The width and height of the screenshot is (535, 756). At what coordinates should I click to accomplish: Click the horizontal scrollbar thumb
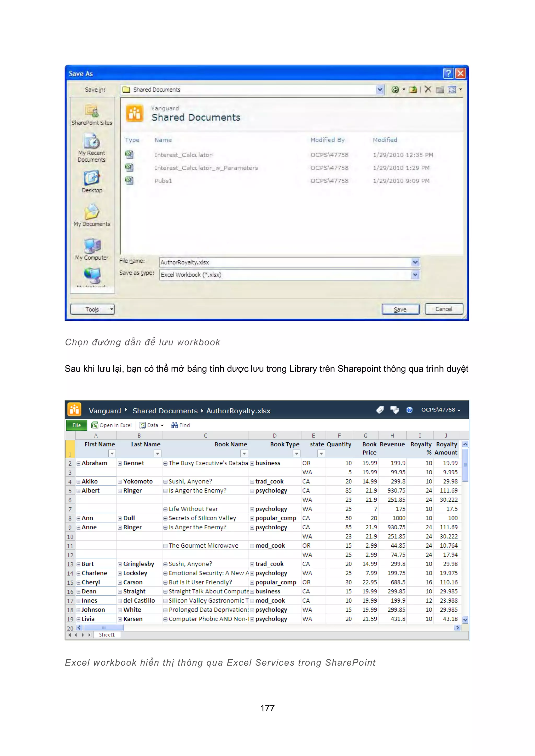click(103, 628)
